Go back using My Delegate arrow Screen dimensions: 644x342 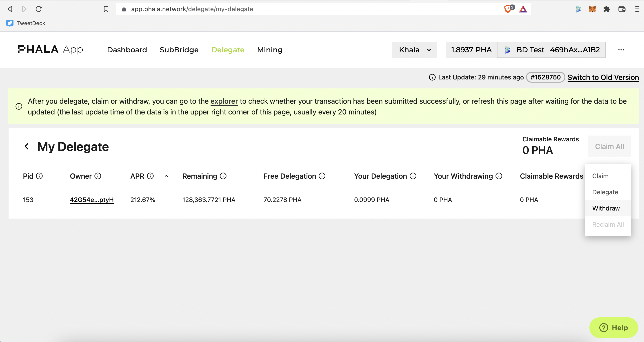click(x=27, y=147)
